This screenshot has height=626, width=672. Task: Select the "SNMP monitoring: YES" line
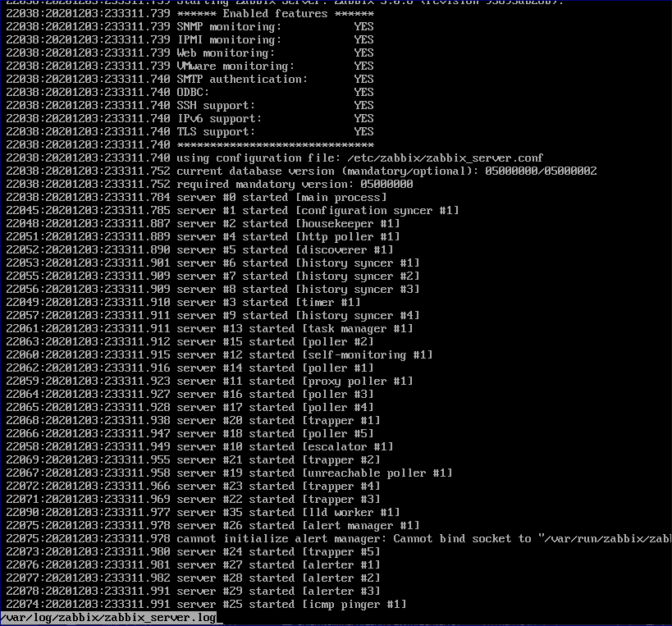[x=190, y=26]
